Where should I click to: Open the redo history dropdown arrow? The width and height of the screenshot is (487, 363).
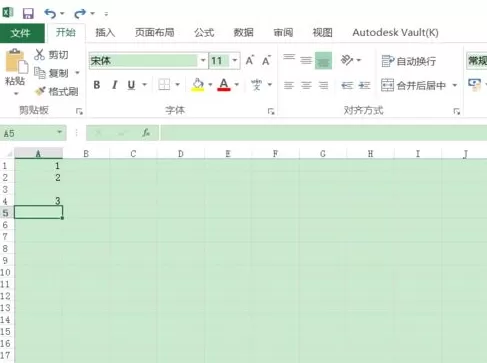(92, 14)
